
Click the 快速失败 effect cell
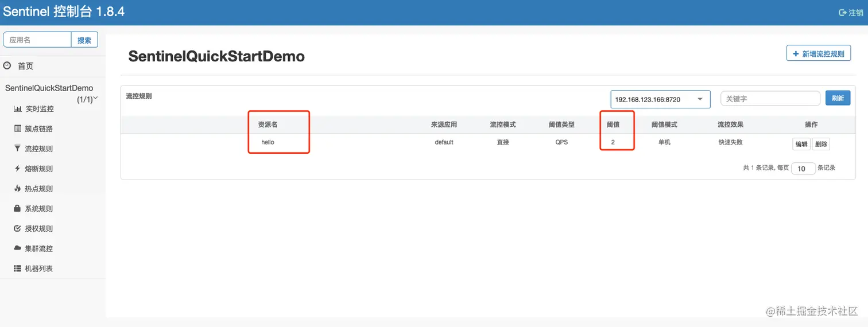click(730, 142)
